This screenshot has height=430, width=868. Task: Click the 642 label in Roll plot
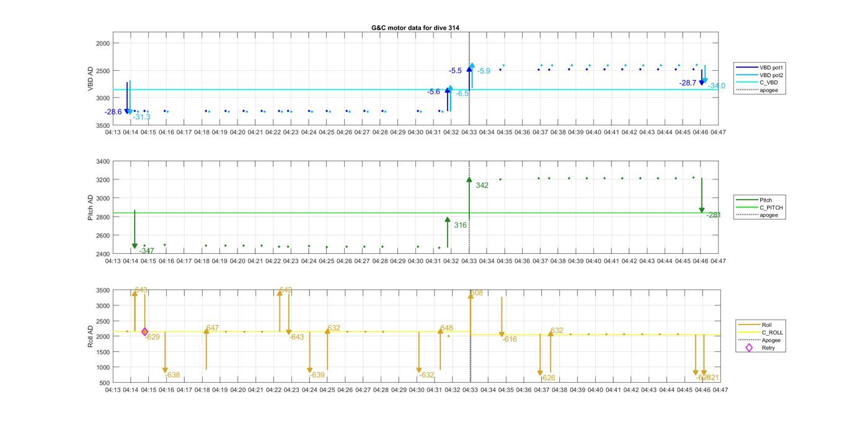pyautogui.click(x=286, y=290)
